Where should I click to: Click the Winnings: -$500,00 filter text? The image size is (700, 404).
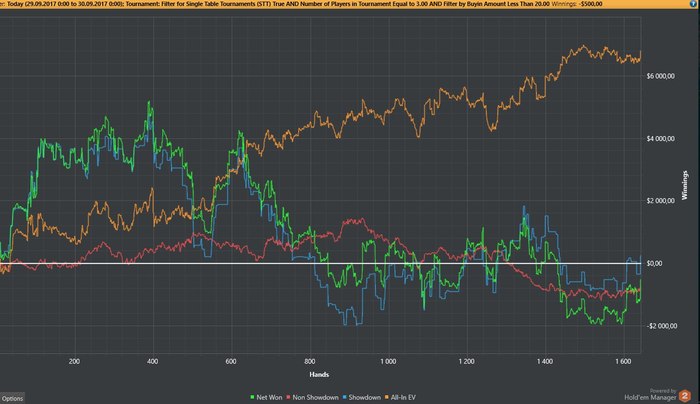(x=577, y=4)
